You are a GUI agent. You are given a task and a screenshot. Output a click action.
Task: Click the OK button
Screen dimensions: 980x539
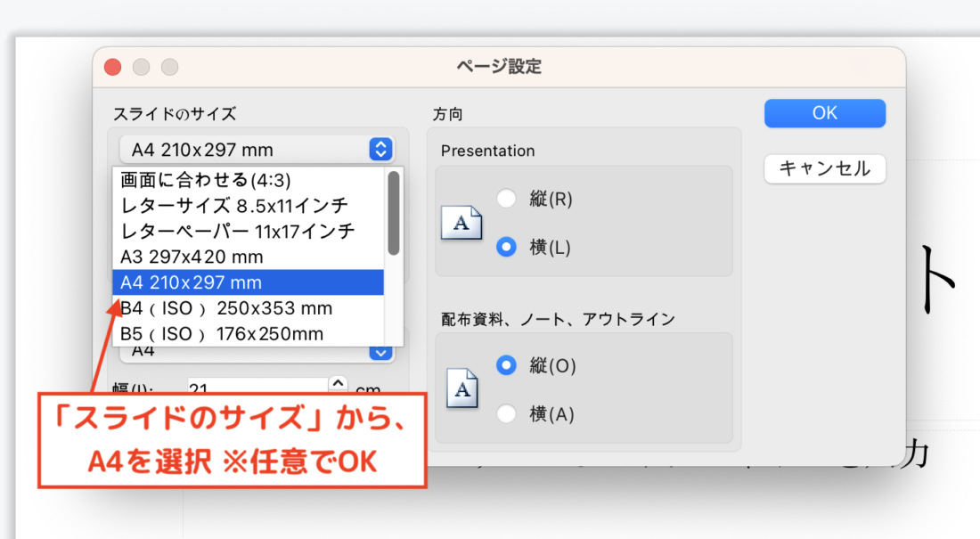coord(824,113)
